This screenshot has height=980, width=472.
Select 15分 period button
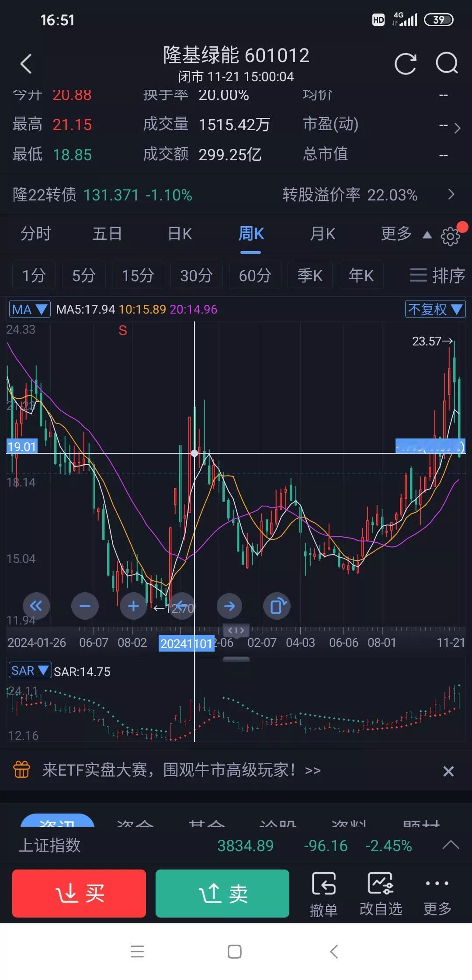[138, 275]
